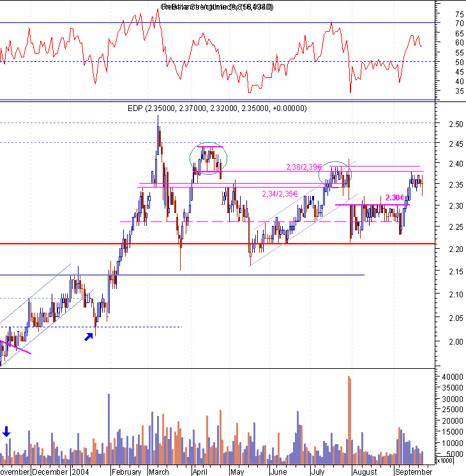Select the April month label

(200, 472)
